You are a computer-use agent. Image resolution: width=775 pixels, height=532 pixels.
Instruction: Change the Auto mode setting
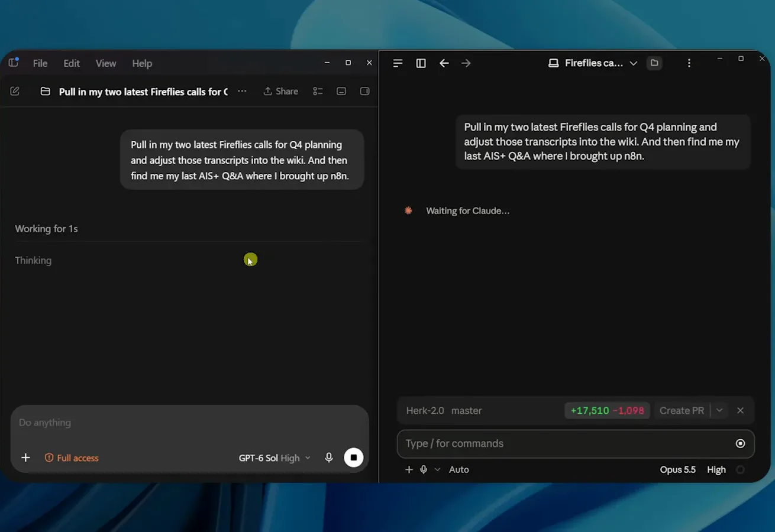tap(458, 469)
